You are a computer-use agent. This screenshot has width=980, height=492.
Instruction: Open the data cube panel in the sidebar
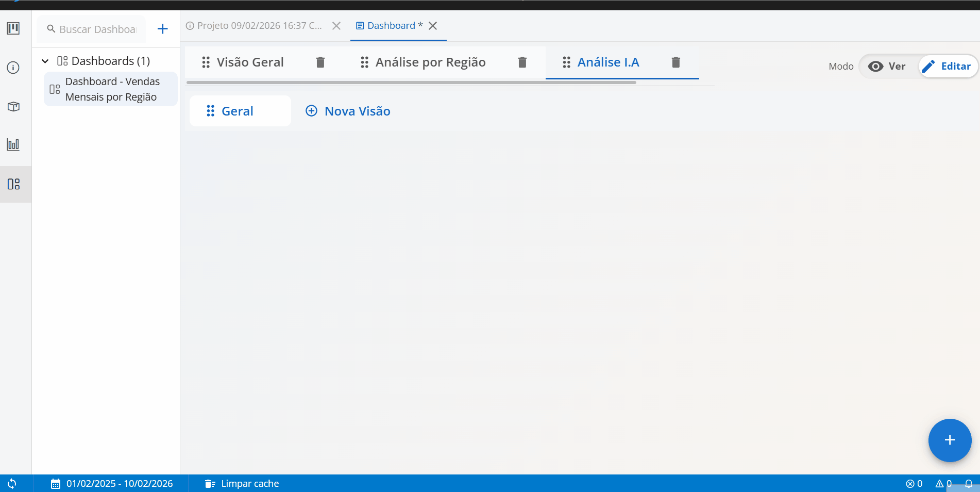point(13,107)
